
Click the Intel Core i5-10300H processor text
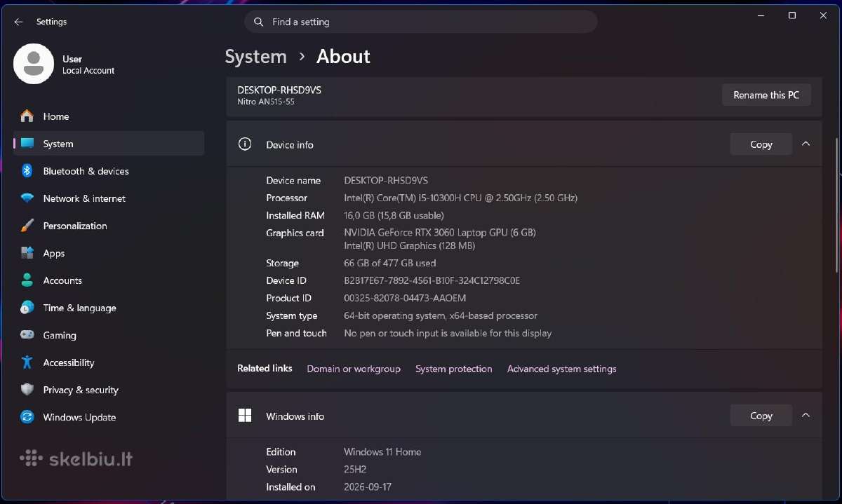(x=461, y=198)
